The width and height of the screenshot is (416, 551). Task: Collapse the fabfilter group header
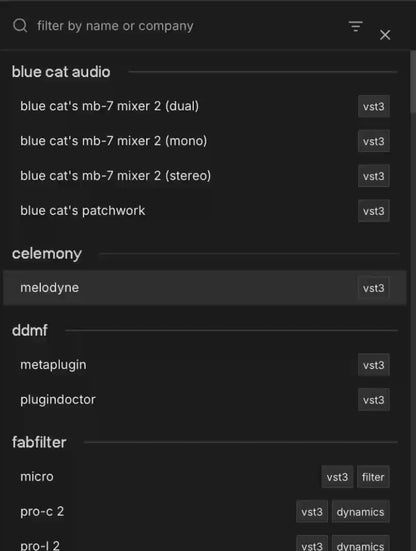point(39,442)
